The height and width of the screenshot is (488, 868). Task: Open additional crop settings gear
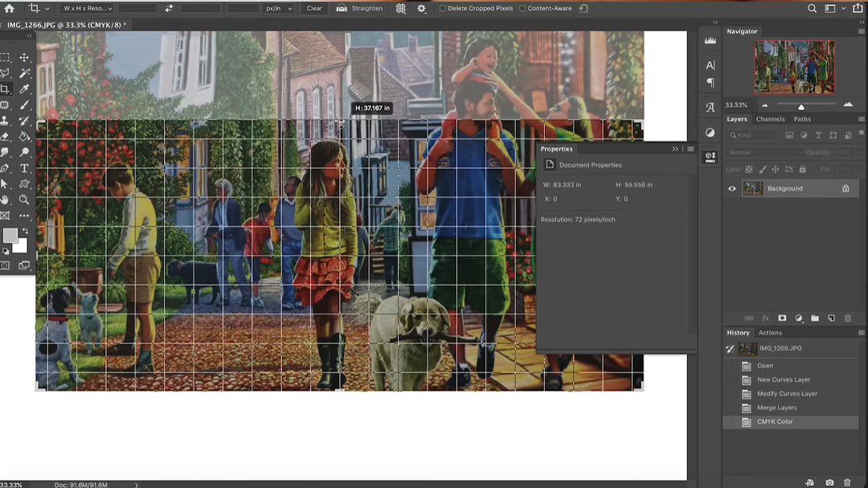tap(422, 8)
